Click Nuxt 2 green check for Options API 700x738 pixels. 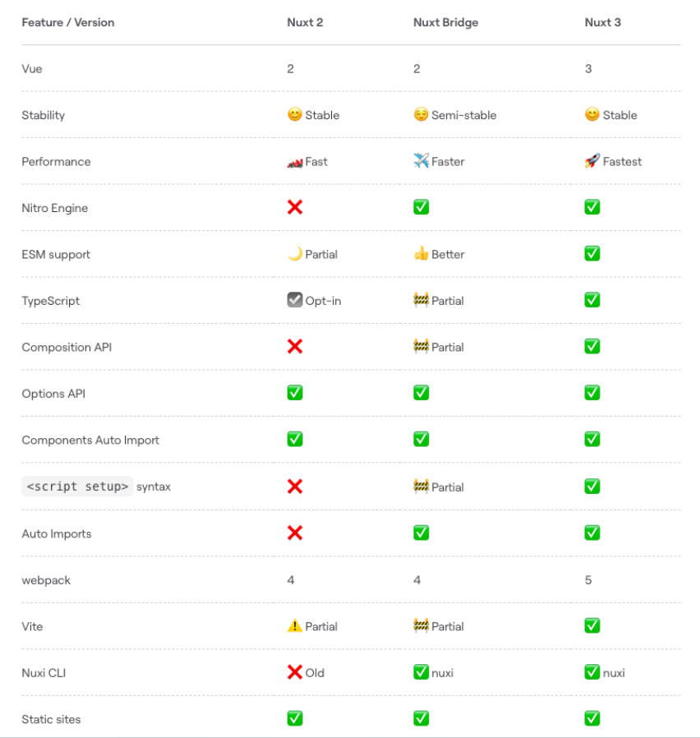tap(295, 394)
